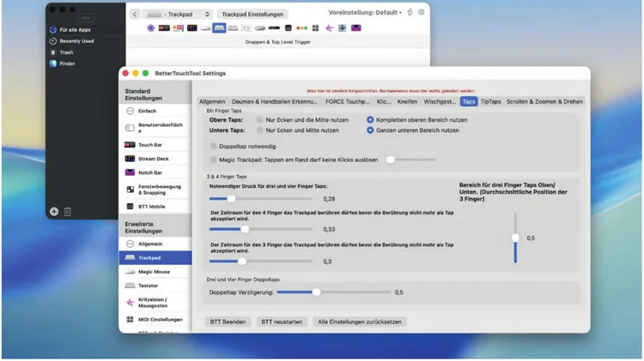Open the Kneifen tab

point(407,101)
